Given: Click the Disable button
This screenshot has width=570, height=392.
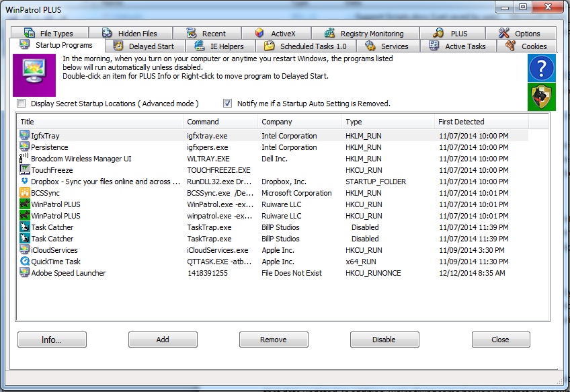Looking at the screenshot, I should tap(384, 340).
